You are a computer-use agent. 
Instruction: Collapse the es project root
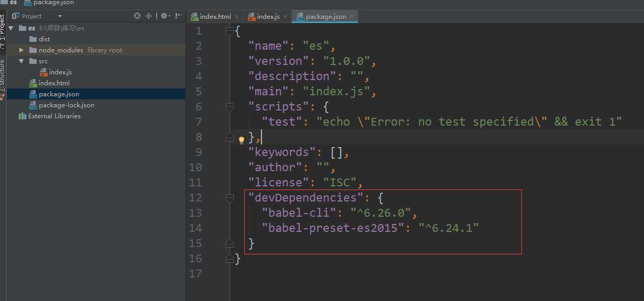(11, 28)
